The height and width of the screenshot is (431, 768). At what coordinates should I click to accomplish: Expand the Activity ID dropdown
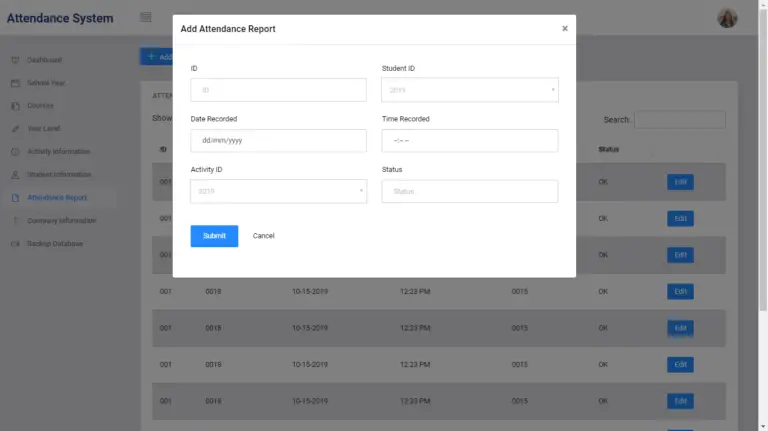pyautogui.click(x=278, y=191)
